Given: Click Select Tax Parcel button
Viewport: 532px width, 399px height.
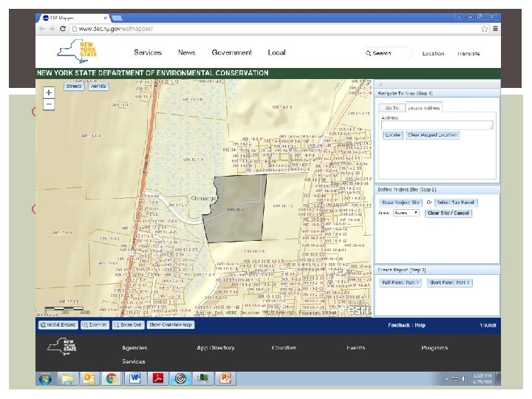Looking at the screenshot, I should coord(456,202).
